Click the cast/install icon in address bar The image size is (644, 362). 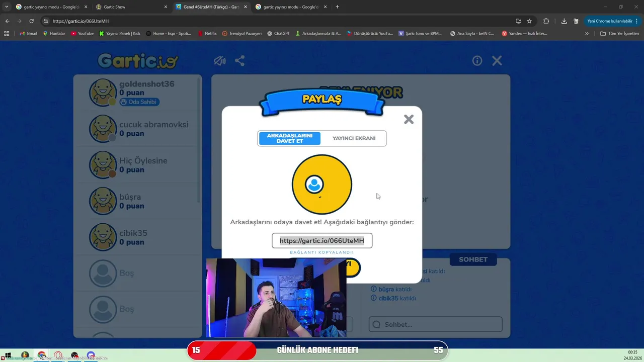coord(518,21)
